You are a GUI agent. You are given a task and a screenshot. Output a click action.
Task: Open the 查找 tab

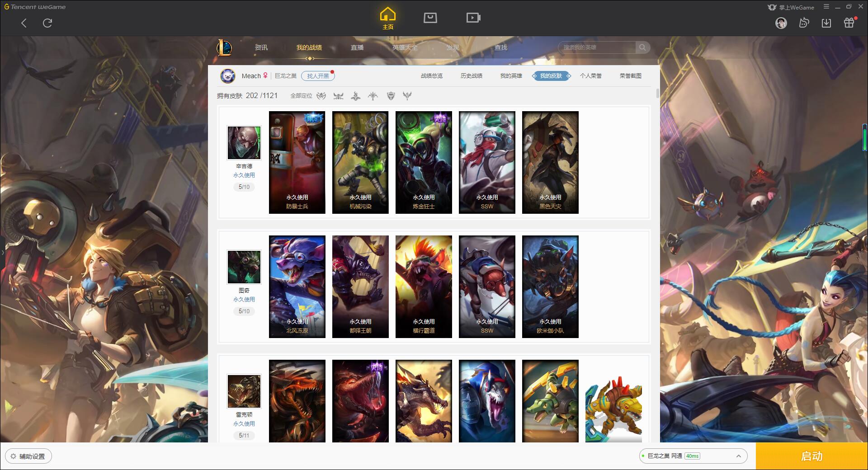tap(500, 47)
